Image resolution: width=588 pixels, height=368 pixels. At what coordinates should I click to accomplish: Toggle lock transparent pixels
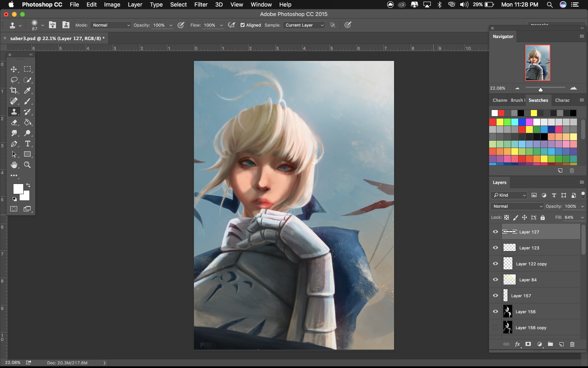(x=507, y=218)
